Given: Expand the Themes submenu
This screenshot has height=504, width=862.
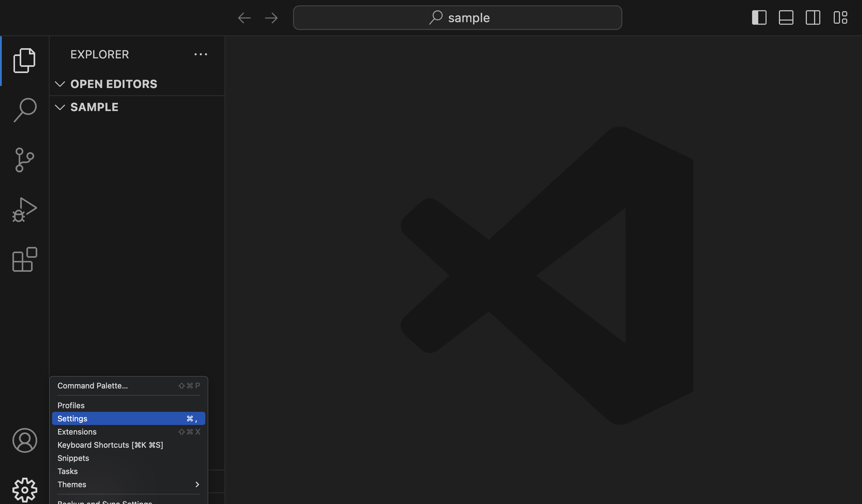Looking at the screenshot, I should point(197,485).
